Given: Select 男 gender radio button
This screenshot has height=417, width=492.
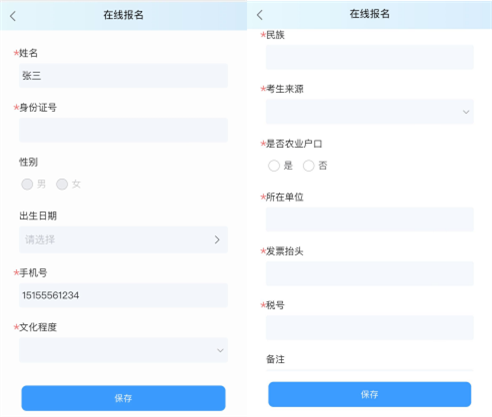Looking at the screenshot, I should tap(27, 184).
